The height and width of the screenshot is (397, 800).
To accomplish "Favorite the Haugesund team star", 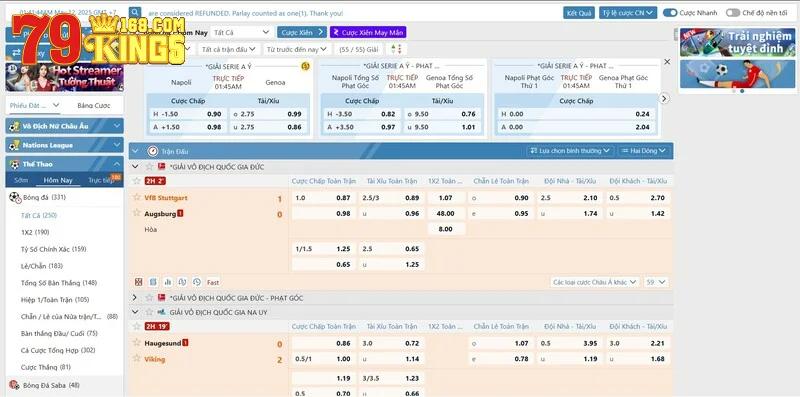I will [136, 342].
